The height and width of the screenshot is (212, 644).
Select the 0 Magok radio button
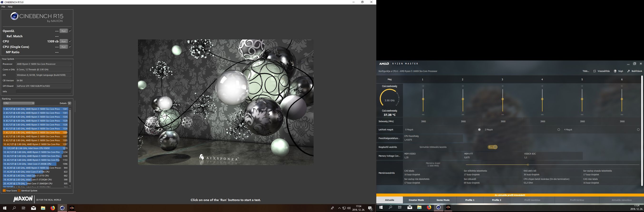click(x=479, y=130)
